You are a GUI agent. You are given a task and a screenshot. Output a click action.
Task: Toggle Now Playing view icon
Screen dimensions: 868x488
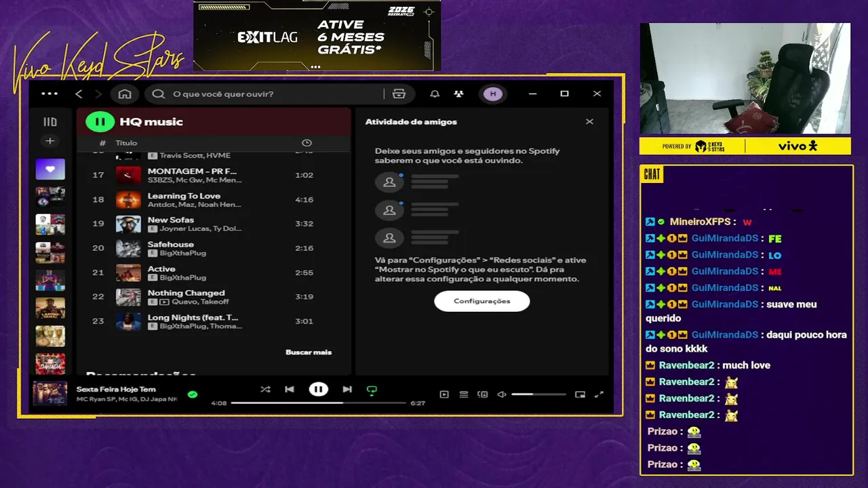tap(444, 394)
